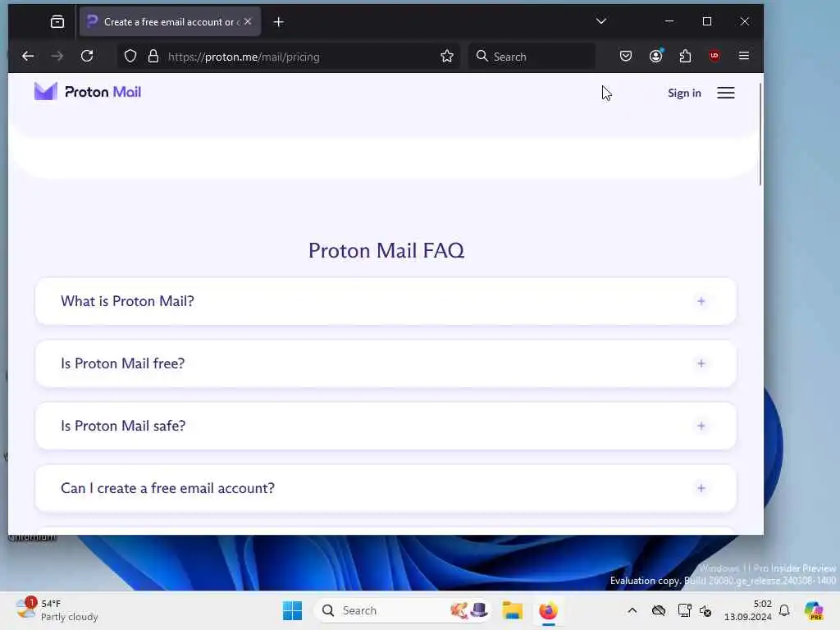Show hidden system tray icons
This screenshot has height=630, width=840.
coord(632,610)
